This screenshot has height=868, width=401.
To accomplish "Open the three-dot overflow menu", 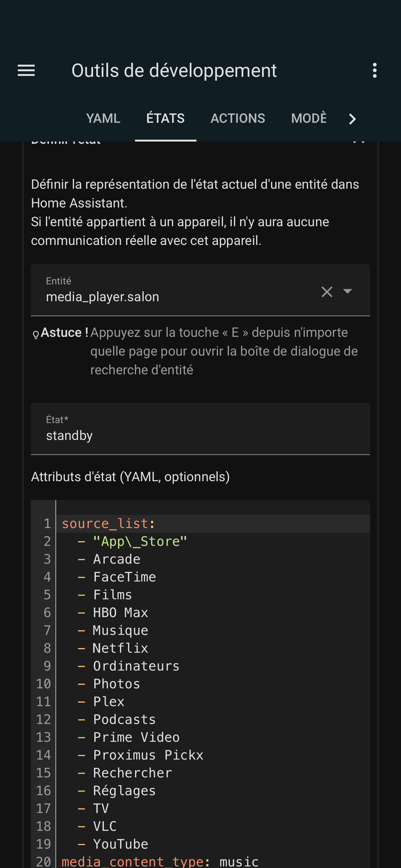I will [374, 70].
